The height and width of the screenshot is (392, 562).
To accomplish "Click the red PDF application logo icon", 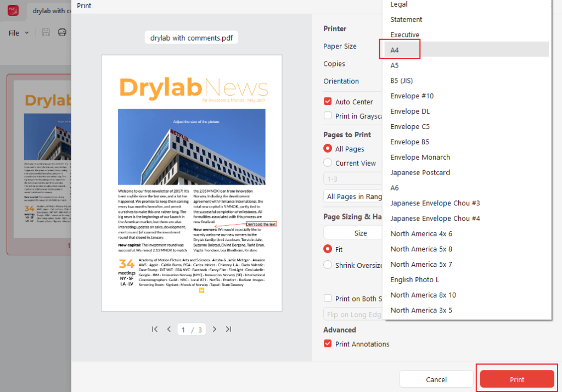I will 12,11.
